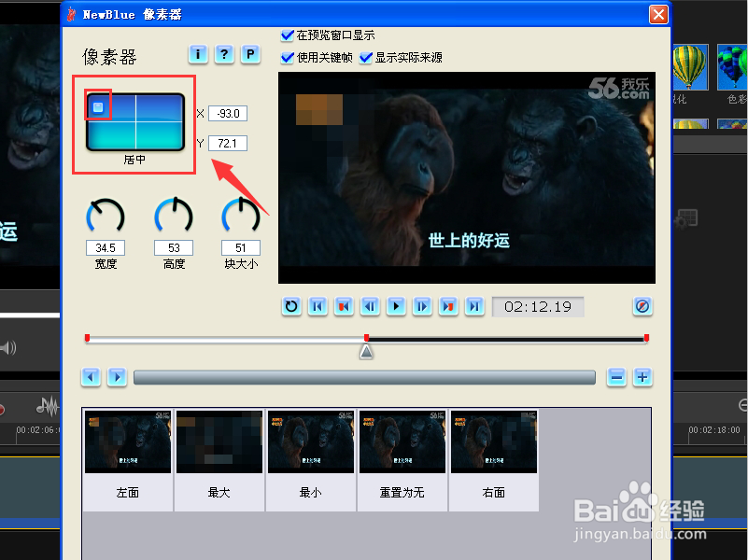Click the minus zoom button
This screenshot has height=560, width=748.
point(616,377)
